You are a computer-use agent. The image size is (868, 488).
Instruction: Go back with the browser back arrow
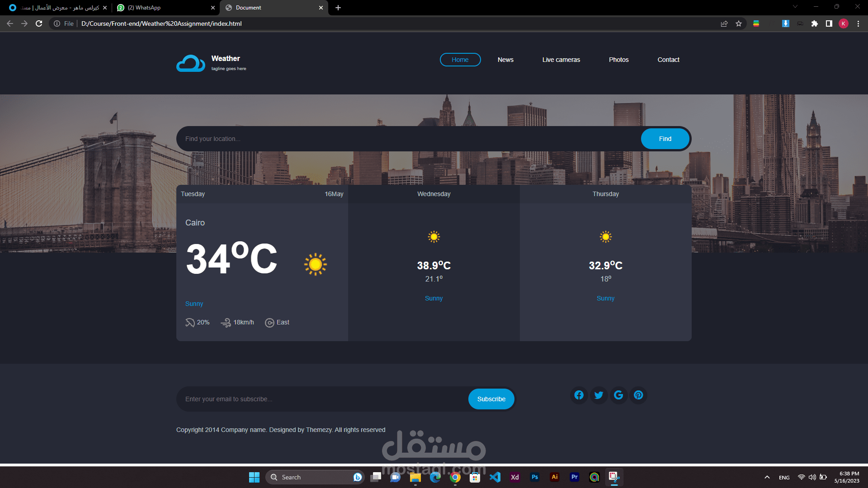[10, 23]
